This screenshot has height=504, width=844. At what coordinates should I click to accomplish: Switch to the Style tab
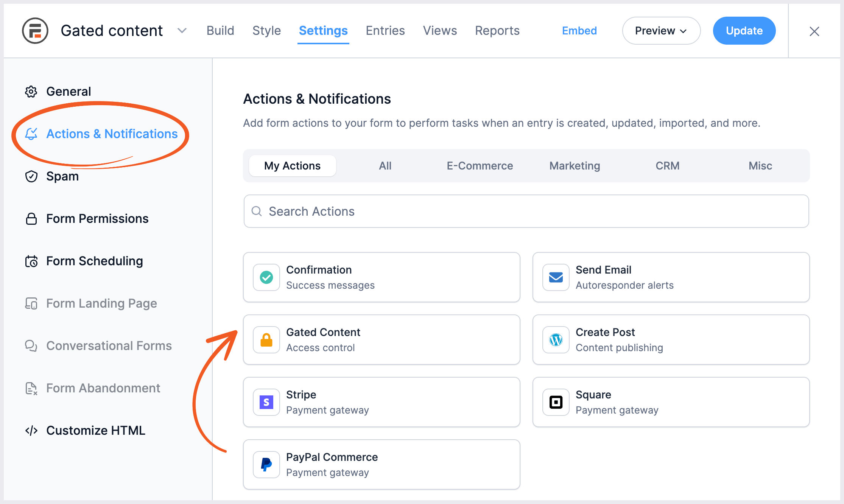point(266,31)
